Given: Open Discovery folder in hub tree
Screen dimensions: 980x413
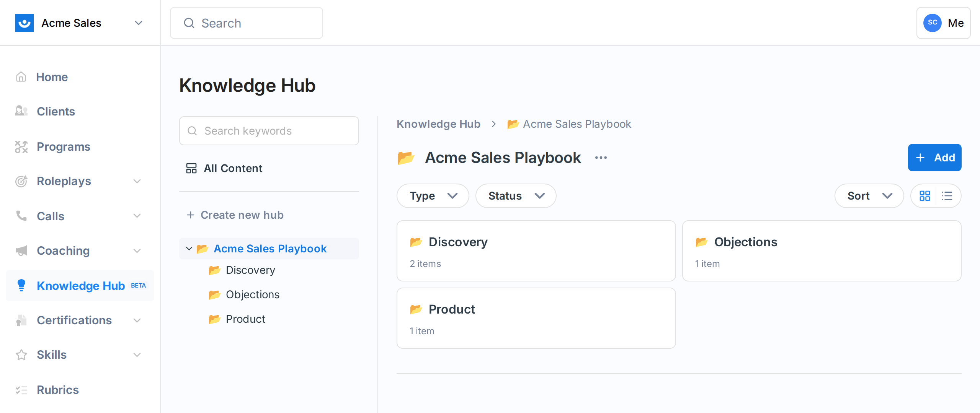Looking at the screenshot, I should click(250, 270).
